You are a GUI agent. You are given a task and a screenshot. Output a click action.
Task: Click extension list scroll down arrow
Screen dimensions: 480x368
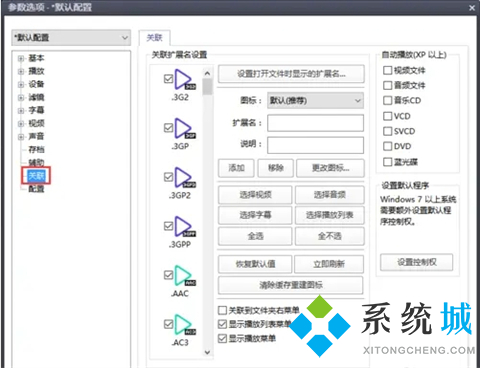(207, 352)
